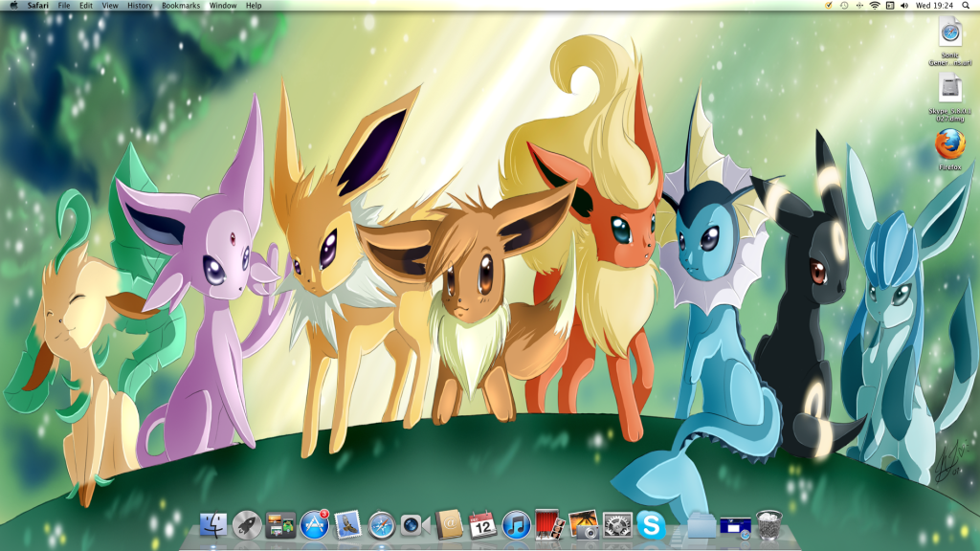Open the Bookmarks menu

click(x=181, y=6)
